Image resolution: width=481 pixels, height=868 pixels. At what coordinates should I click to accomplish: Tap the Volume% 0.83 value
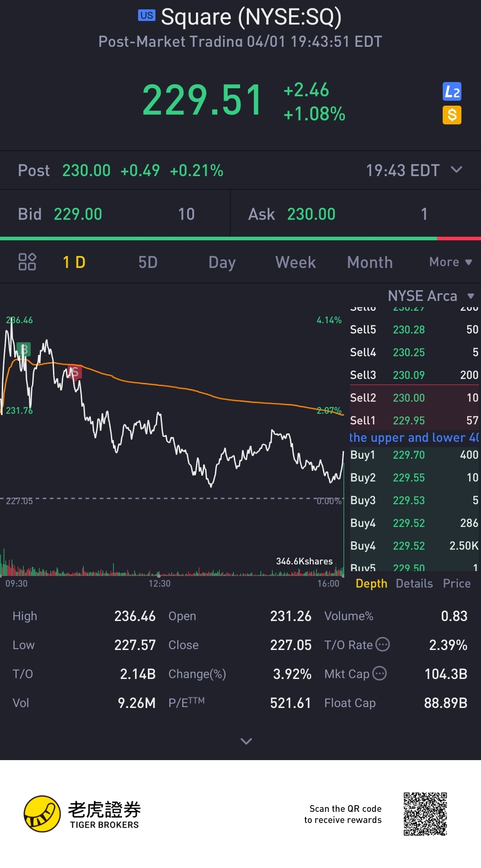[x=454, y=616]
